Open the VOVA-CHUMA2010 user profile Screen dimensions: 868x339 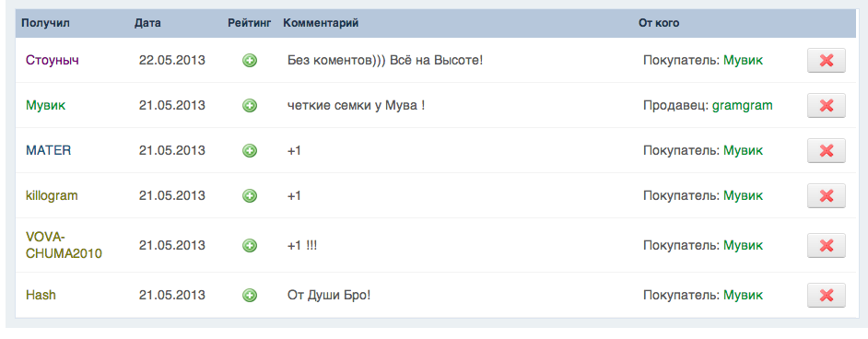[65, 245]
